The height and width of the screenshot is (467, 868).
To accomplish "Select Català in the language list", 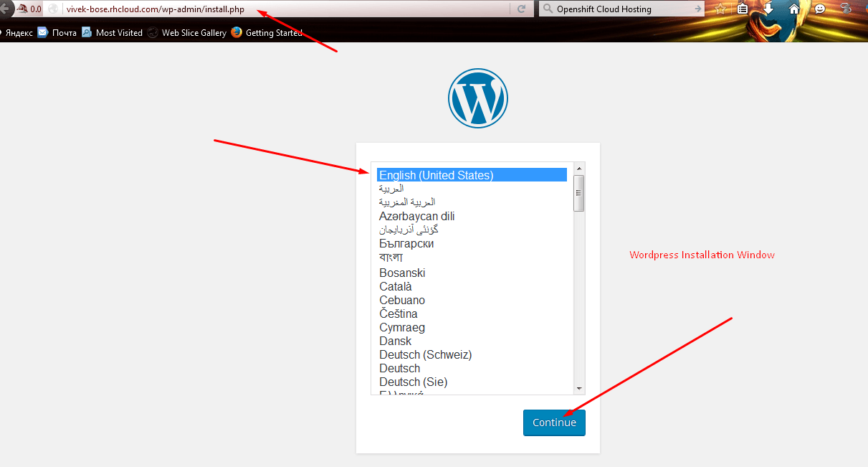I will (472, 286).
